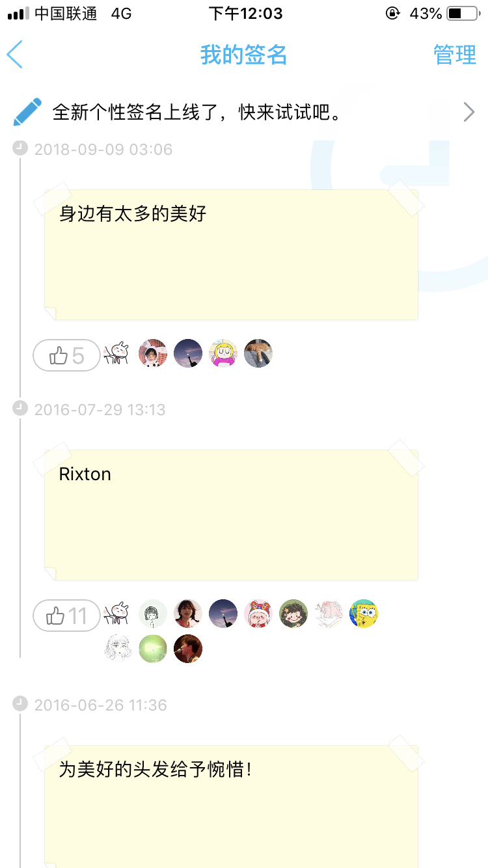Toggle like button showing 5 likes
The width and height of the screenshot is (488, 868).
[67, 355]
